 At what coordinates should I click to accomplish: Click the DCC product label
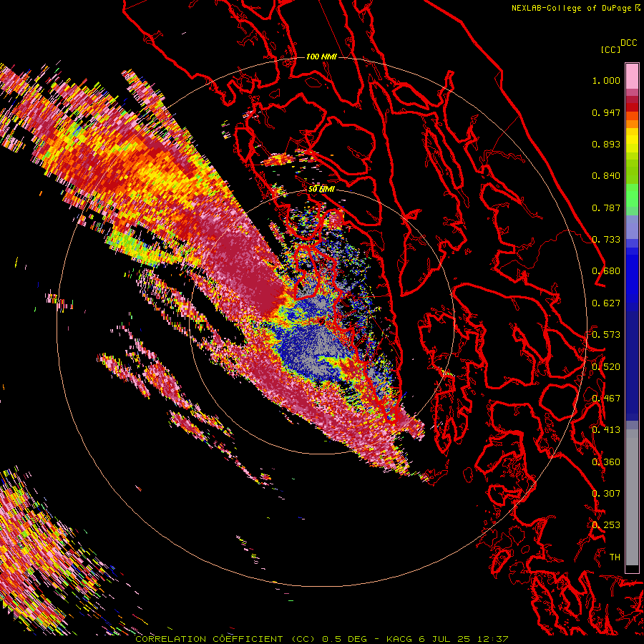[x=628, y=43]
